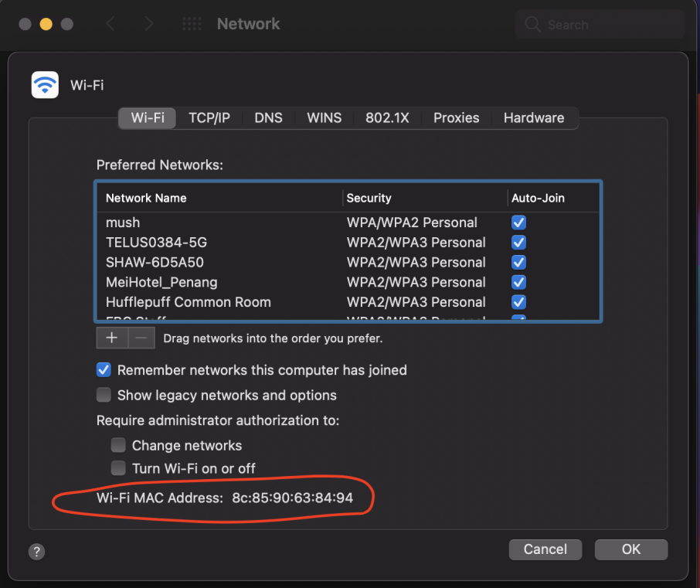Enable Show legacy networks and options
700x588 pixels.
[103, 395]
